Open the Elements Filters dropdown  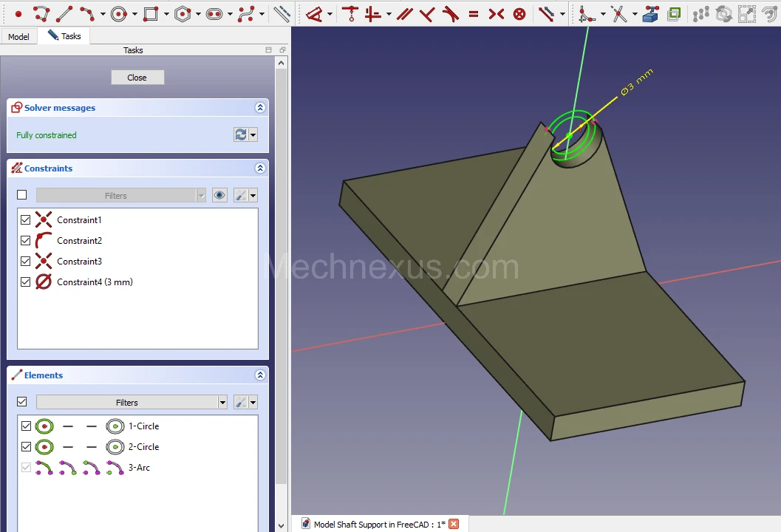pos(222,403)
